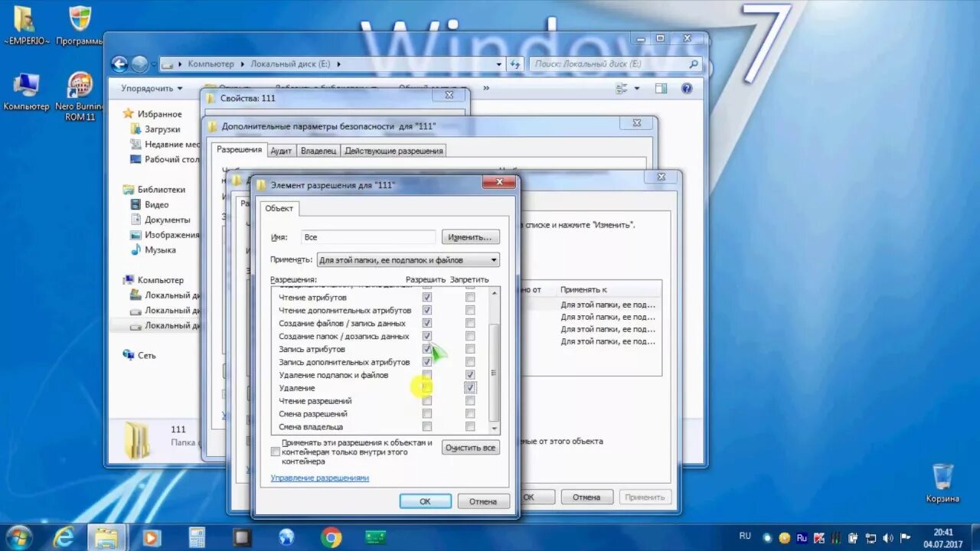Uncheck Deny checkbox for Удаление
Screen dimensions: 980x551
click(470, 388)
